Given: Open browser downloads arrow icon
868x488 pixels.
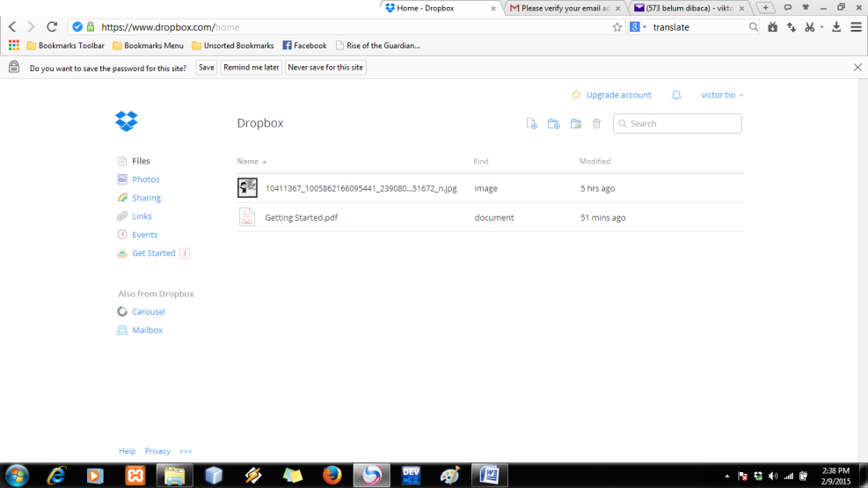Looking at the screenshot, I should tap(835, 27).
